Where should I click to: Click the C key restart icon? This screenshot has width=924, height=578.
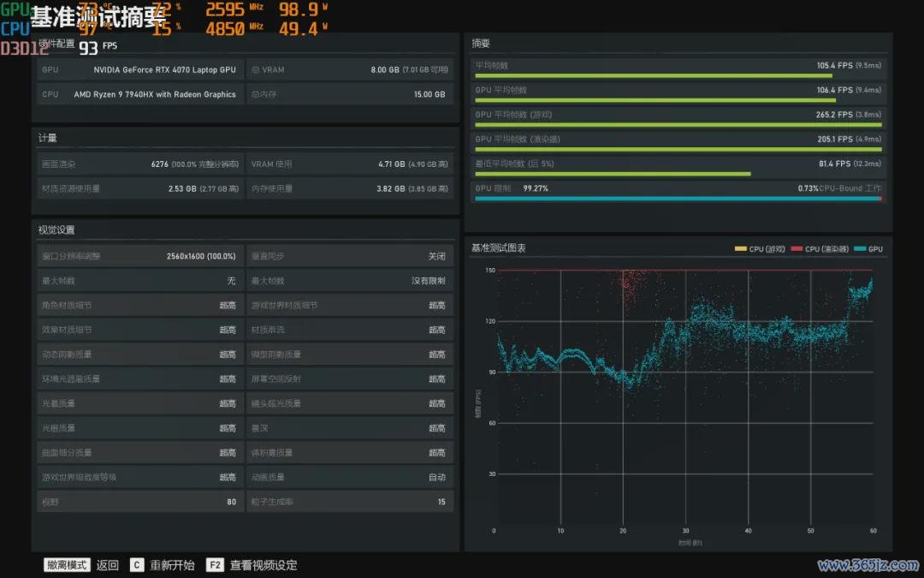[x=137, y=565]
